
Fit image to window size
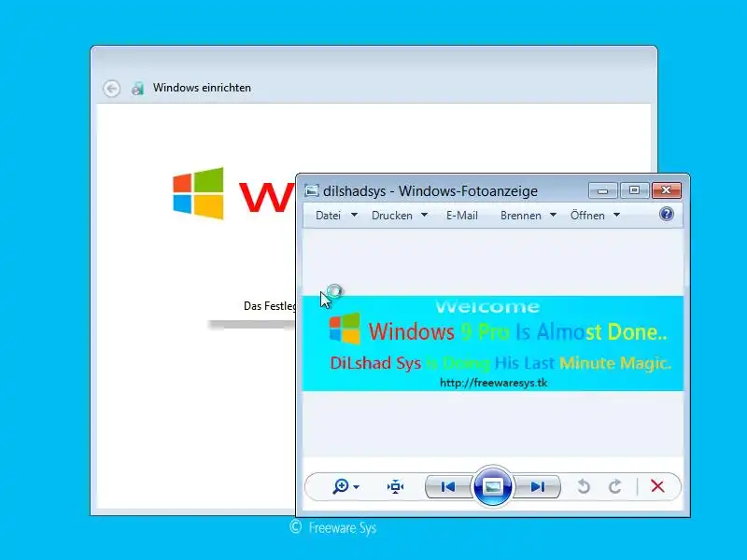coord(395,486)
